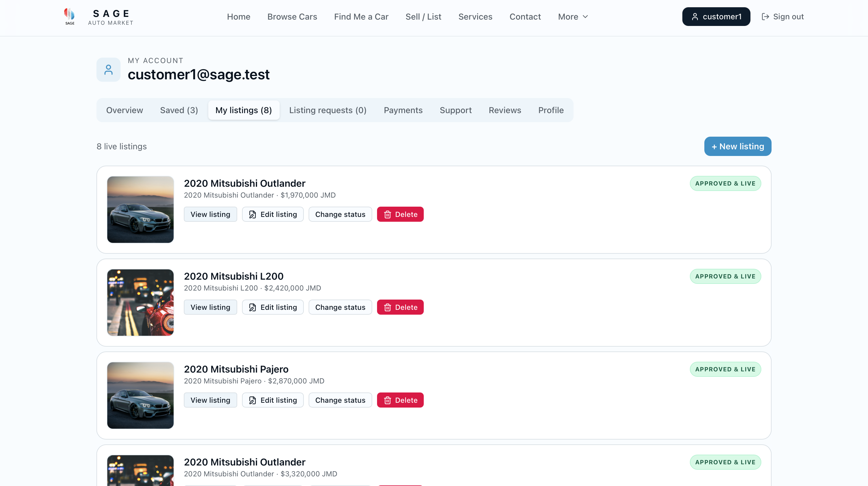Open the Reviews tab

point(505,110)
